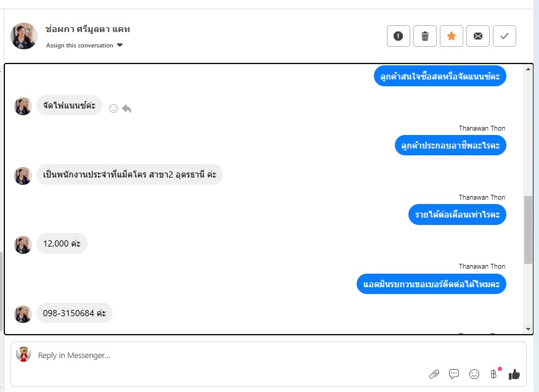Toggle the orange star follow-up marker

pyautogui.click(x=452, y=36)
